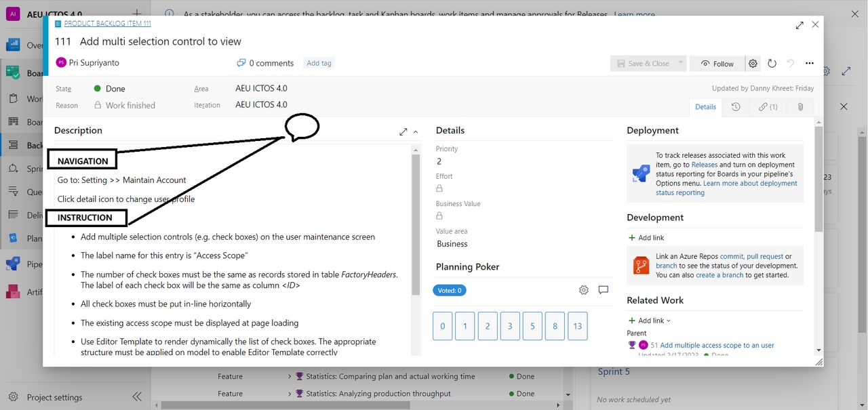The image size is (868, 410).
Task: Click the Add tag button
Action: pyautogui.click(x=319, y=63)
